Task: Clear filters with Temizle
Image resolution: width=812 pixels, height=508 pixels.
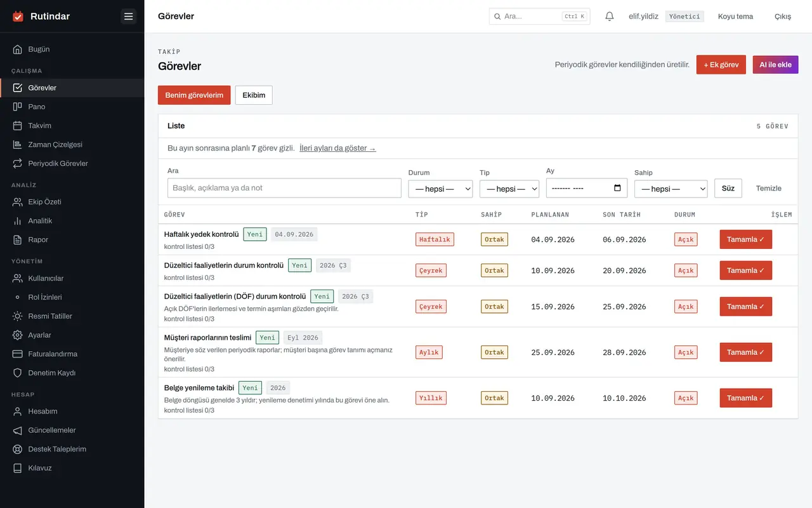Action: tap(769, 188)
